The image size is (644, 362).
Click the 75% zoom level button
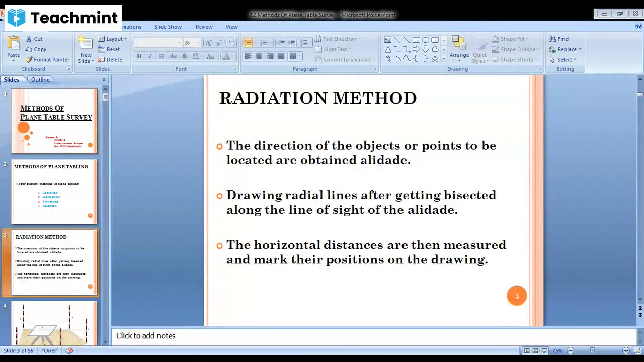pyautogui.click(x=557, y=351)
